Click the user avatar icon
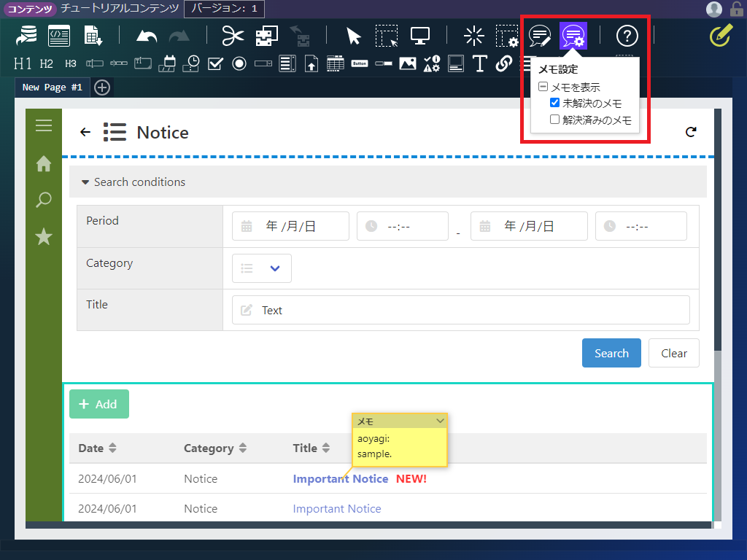Image resolution: width=747 pixels, height=560 pixels. 713,9
